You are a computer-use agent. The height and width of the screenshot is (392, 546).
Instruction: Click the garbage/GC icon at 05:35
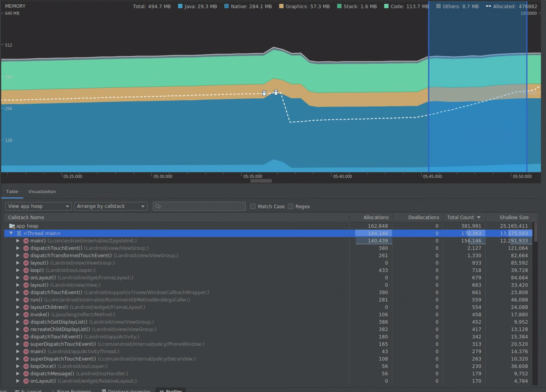tap(264, 93)
